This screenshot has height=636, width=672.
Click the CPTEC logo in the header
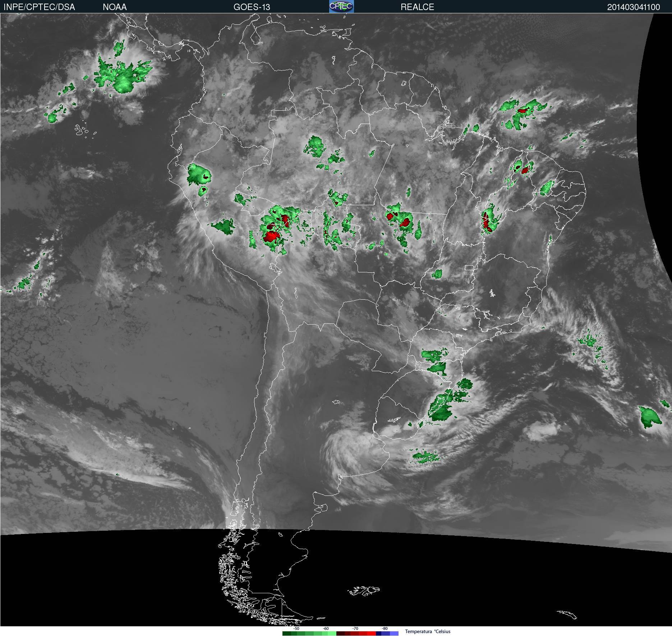point(341,6)
